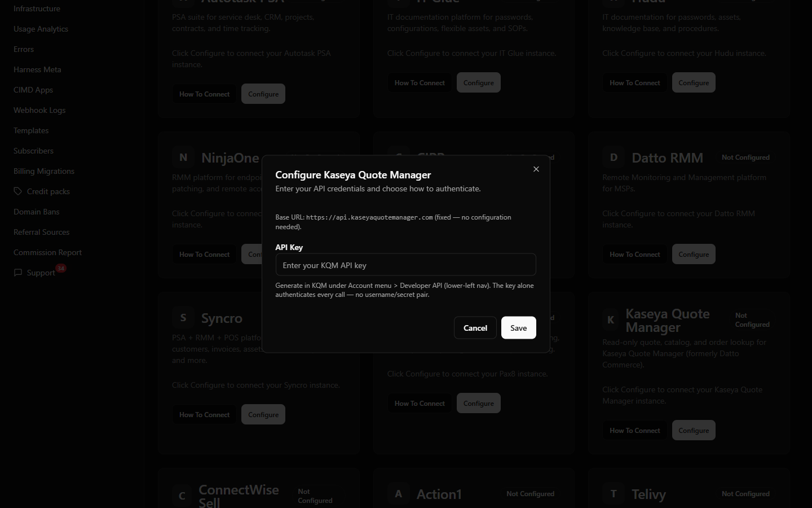
Task: Click the Base URL text in dialog
Action: 393,222
